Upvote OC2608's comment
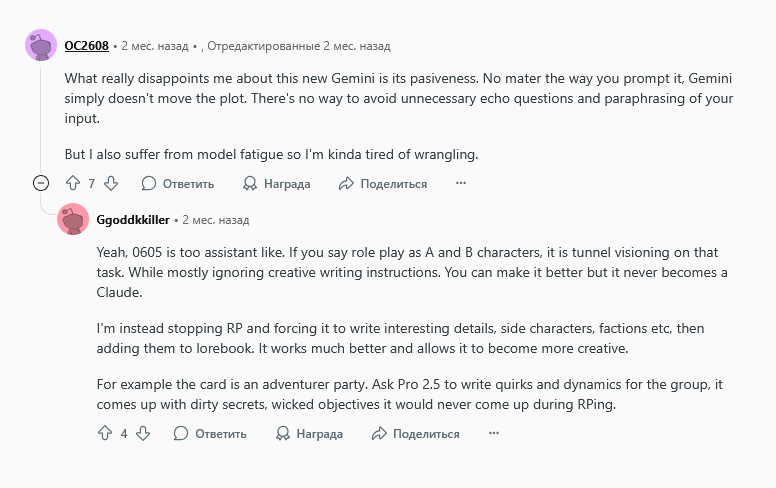Screen dimensions: 776x488 72,183
